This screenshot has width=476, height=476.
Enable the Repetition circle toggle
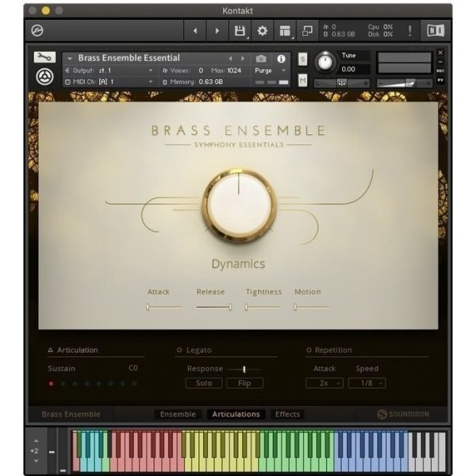point(309,350)
